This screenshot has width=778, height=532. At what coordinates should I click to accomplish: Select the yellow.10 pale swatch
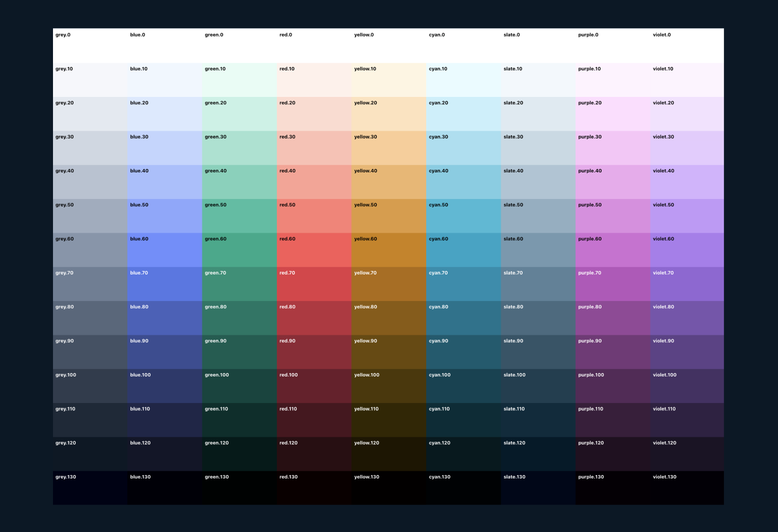tap(389, 80)
